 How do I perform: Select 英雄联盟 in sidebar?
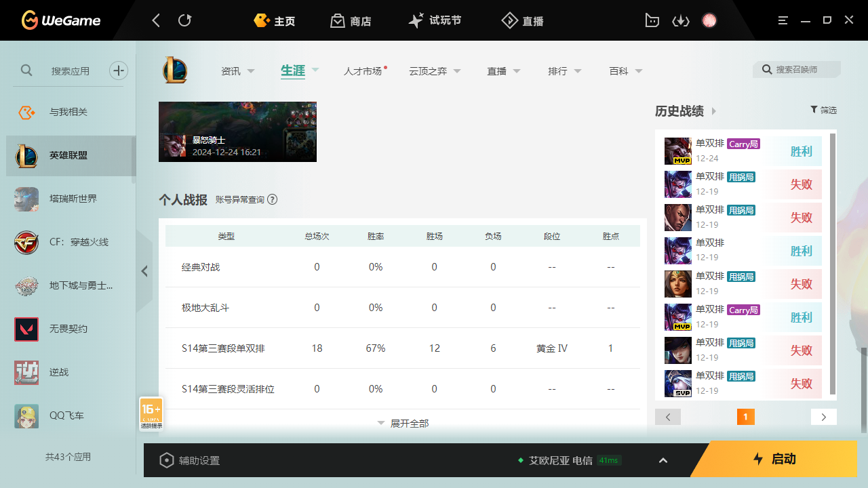pyautogui.click(x=71, y=155)
